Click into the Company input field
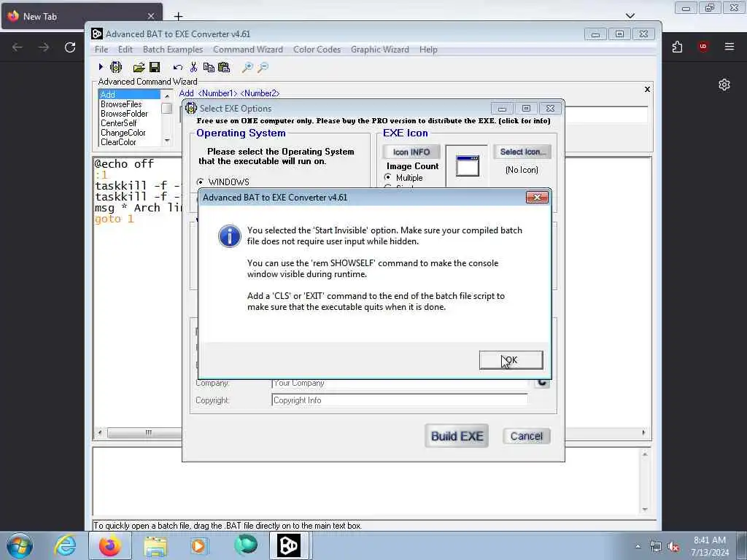 tap(399, 383)
